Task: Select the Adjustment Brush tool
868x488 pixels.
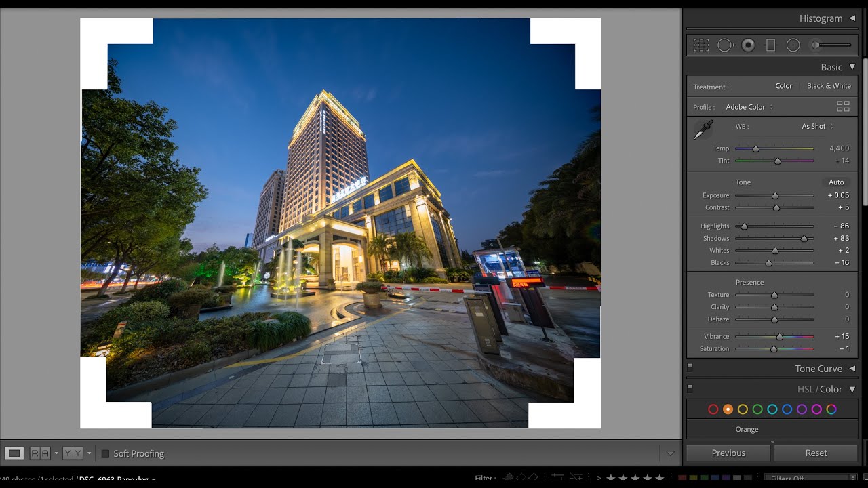Action: pyautogui.click(x=831, y=45)
